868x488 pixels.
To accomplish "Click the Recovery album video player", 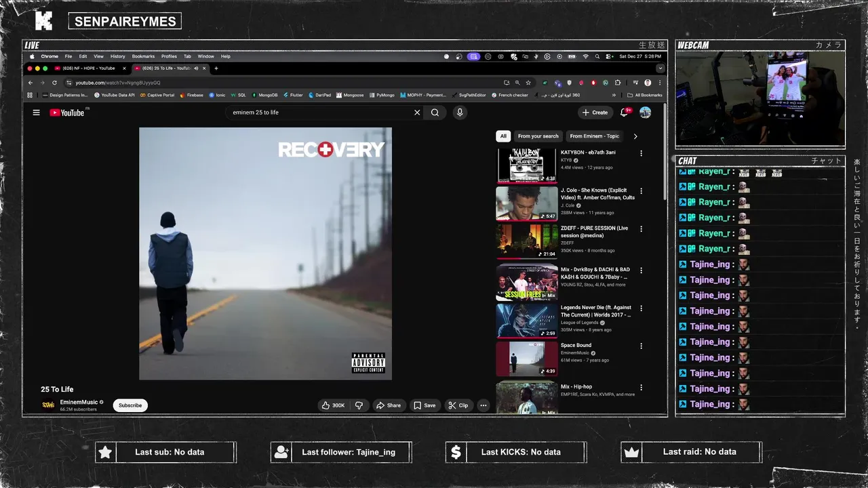I will click(265, 253).
